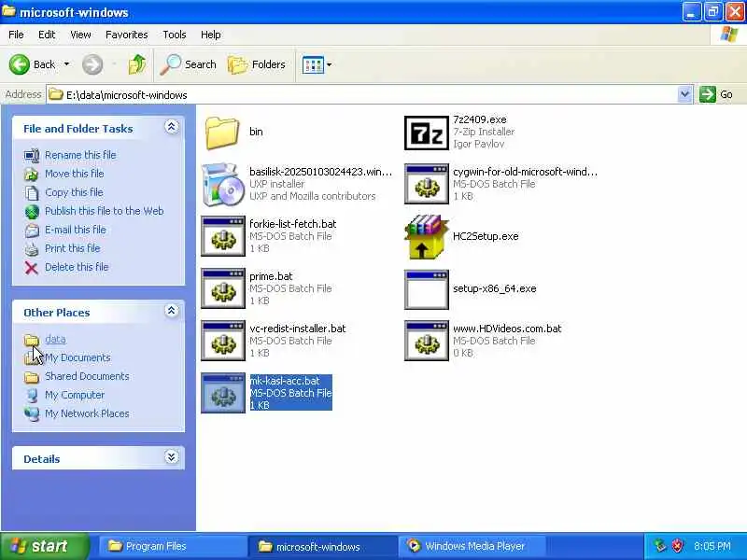Open the bin folder icon
The image size is (747, 560).
click(x=222, y=133)
